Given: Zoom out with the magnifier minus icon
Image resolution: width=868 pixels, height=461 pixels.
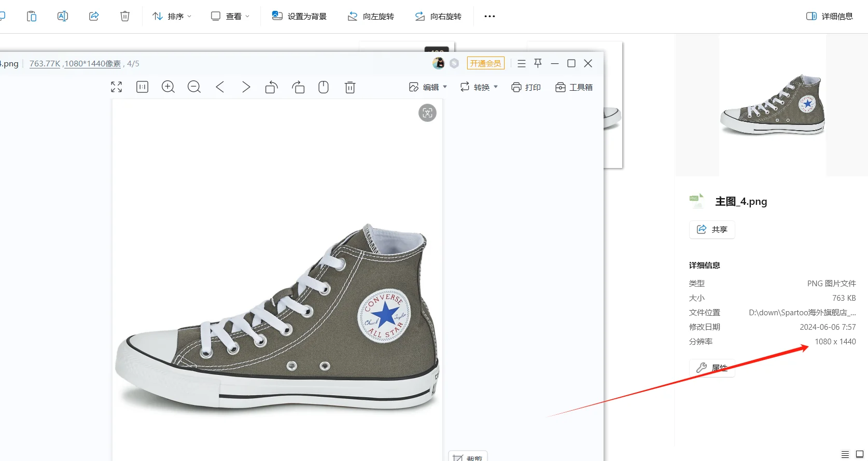Looking at the screenshot, I should coord(194,87).
